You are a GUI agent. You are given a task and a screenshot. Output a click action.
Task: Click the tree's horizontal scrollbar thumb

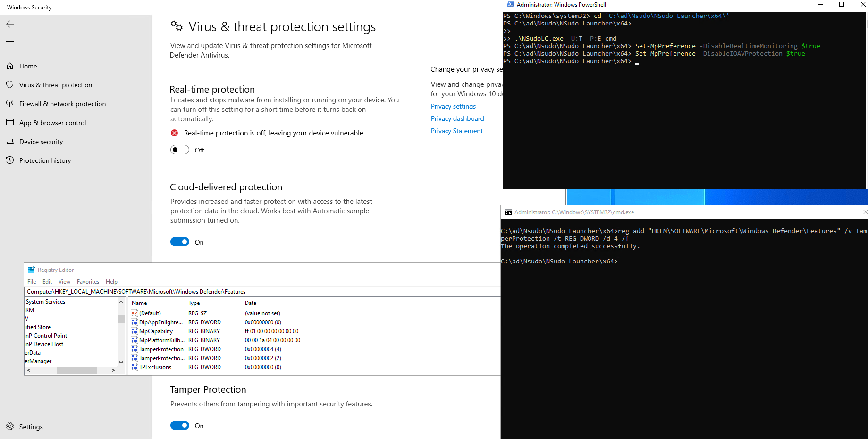77,371
